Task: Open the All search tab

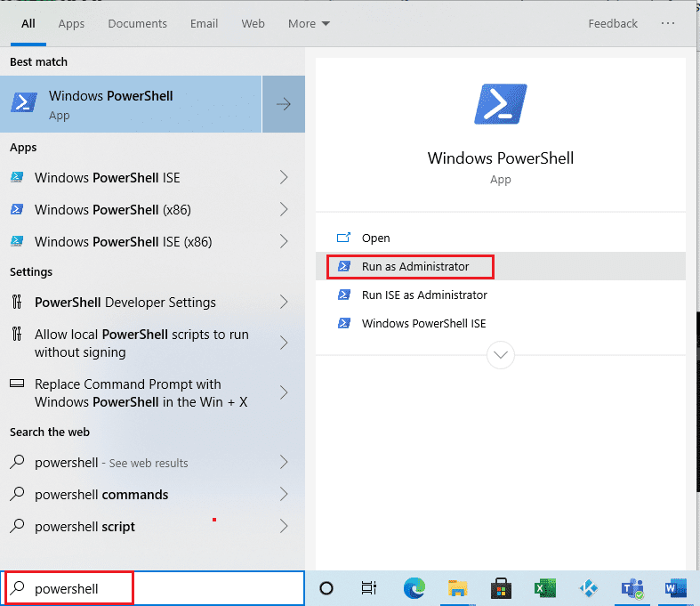Action: click(x=28, y=24)
